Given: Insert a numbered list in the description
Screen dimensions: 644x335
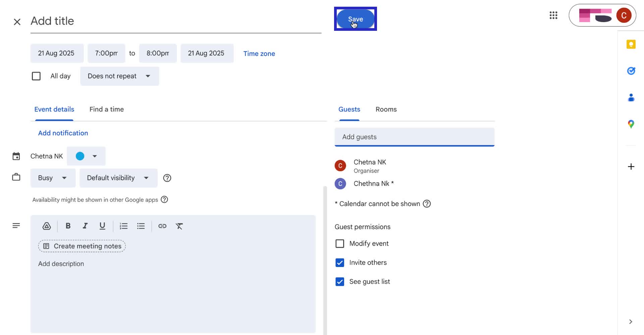Looking at the screenshot, I should (x=123, y=226).
